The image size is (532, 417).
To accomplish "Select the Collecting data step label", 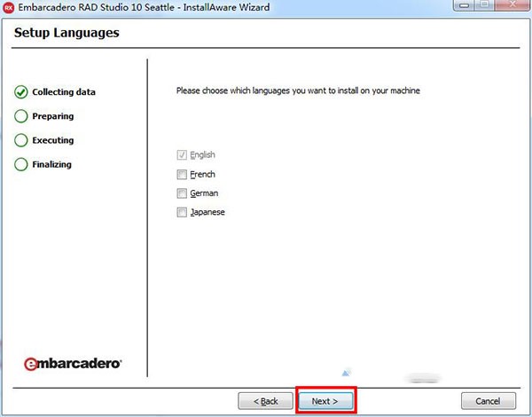I will click(x=64, y=92).
